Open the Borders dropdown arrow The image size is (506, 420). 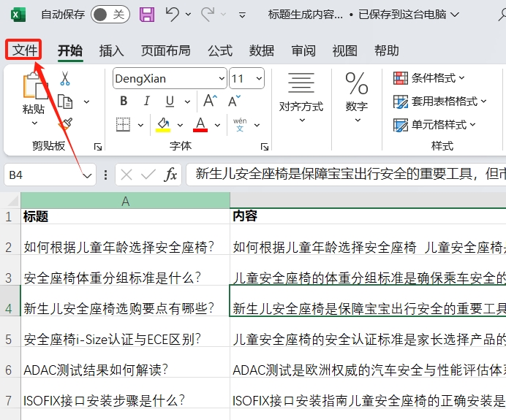pos(140,125)
